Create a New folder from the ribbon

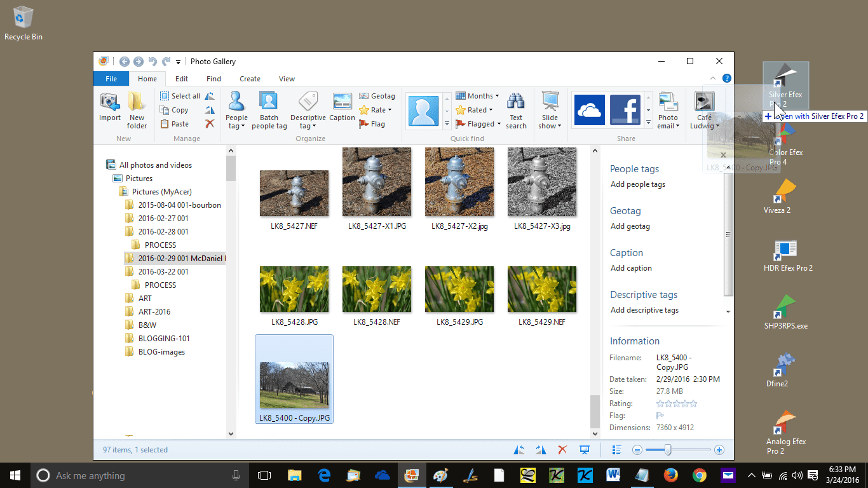coord(137,110)
